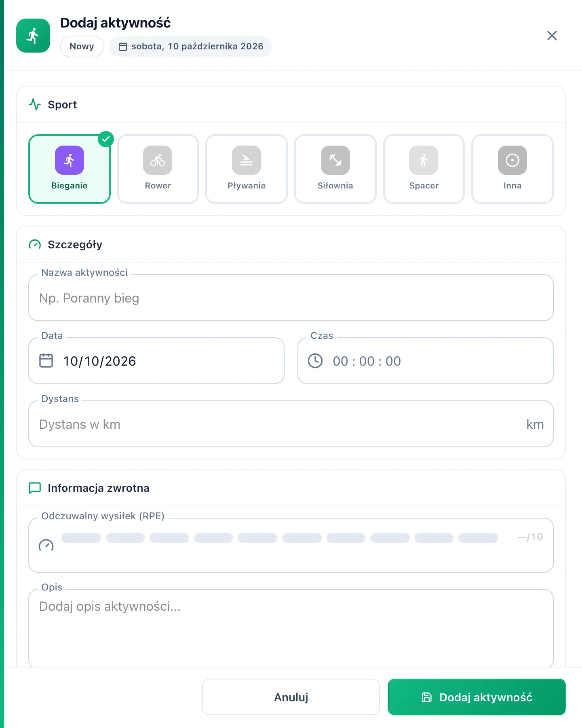Open the Czas duration field 00:00:00
The width and height of the screenshot is (582, 728).
coord(426,361)
